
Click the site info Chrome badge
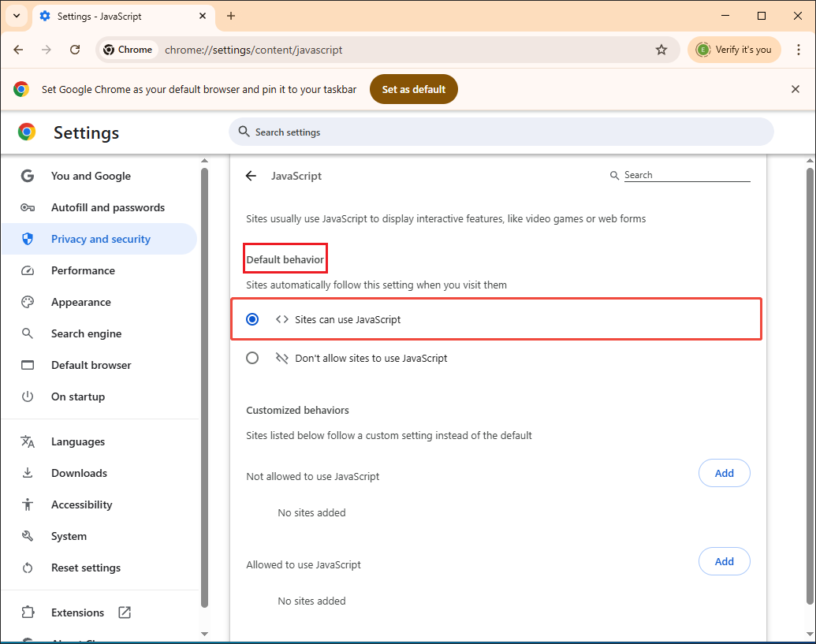point(128,49)
